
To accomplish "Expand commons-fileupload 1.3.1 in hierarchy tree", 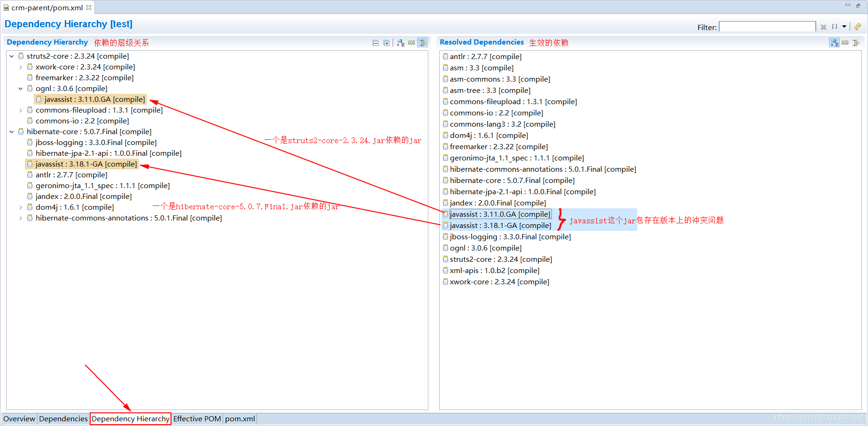I will click(21, 110).
